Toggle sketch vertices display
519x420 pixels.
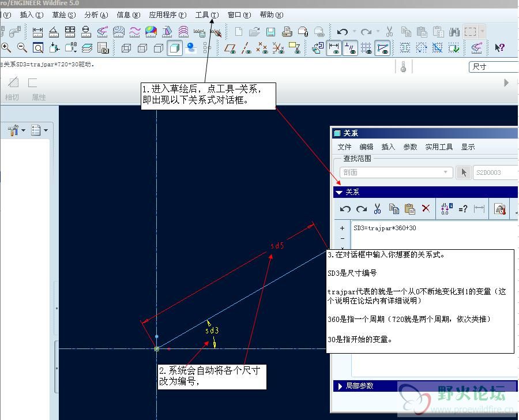382,48
